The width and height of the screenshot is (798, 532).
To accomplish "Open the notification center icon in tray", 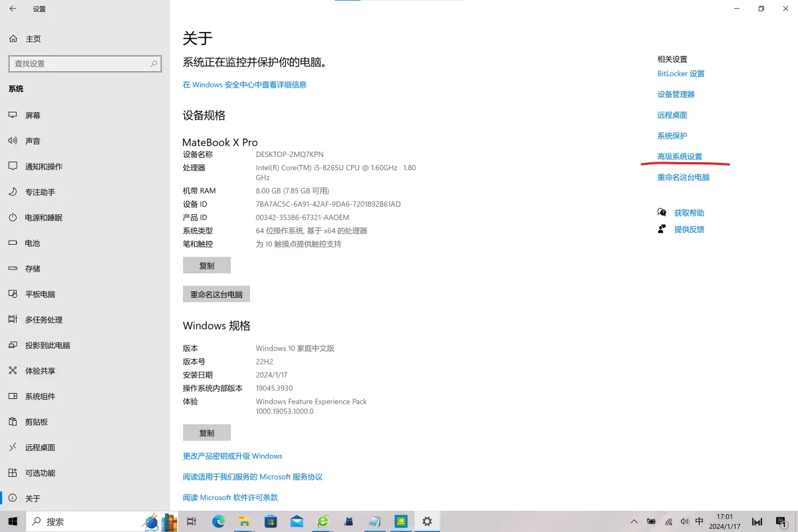I will (x=781, y=522).
